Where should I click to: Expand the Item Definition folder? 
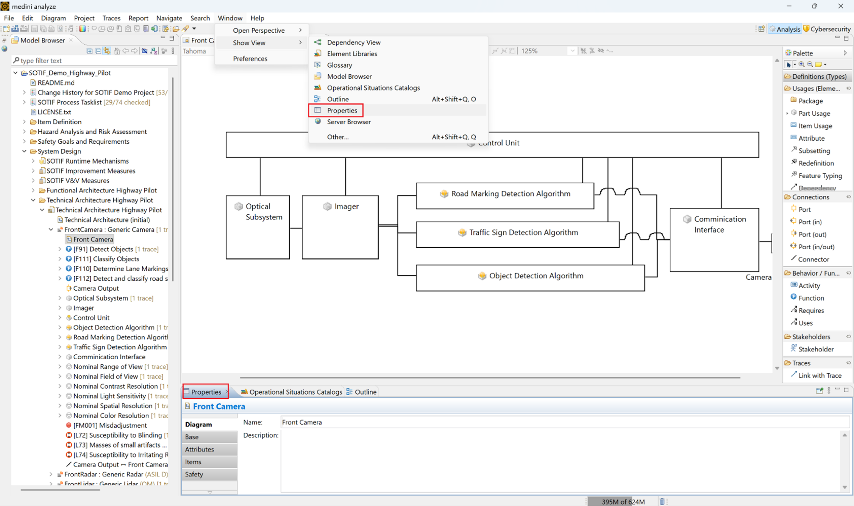click(24, 122)
